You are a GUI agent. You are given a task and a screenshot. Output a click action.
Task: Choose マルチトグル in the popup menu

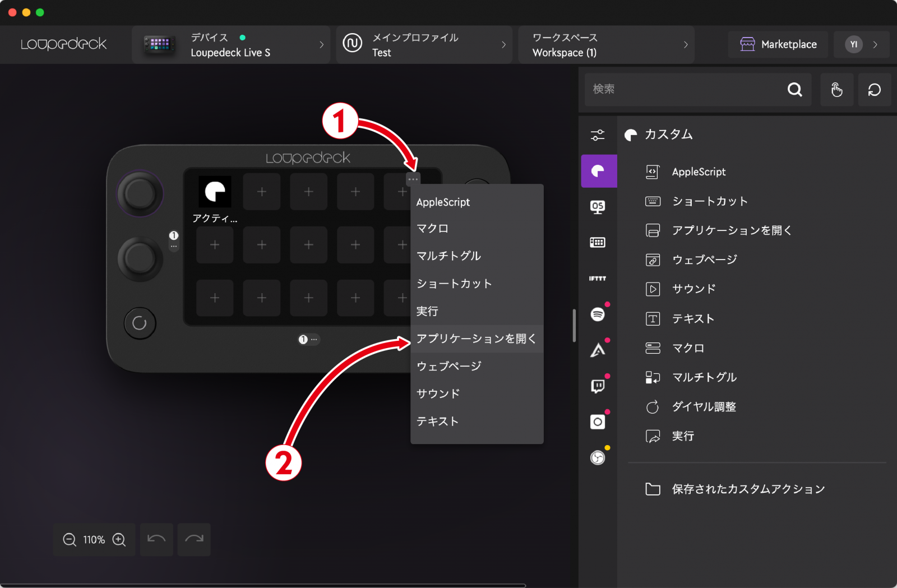tap(477, 256)
